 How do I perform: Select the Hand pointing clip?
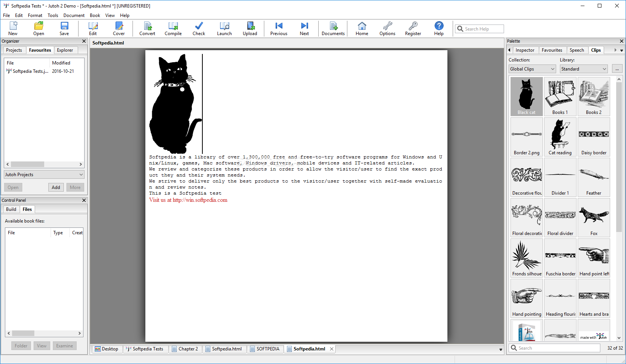(527, 298)
